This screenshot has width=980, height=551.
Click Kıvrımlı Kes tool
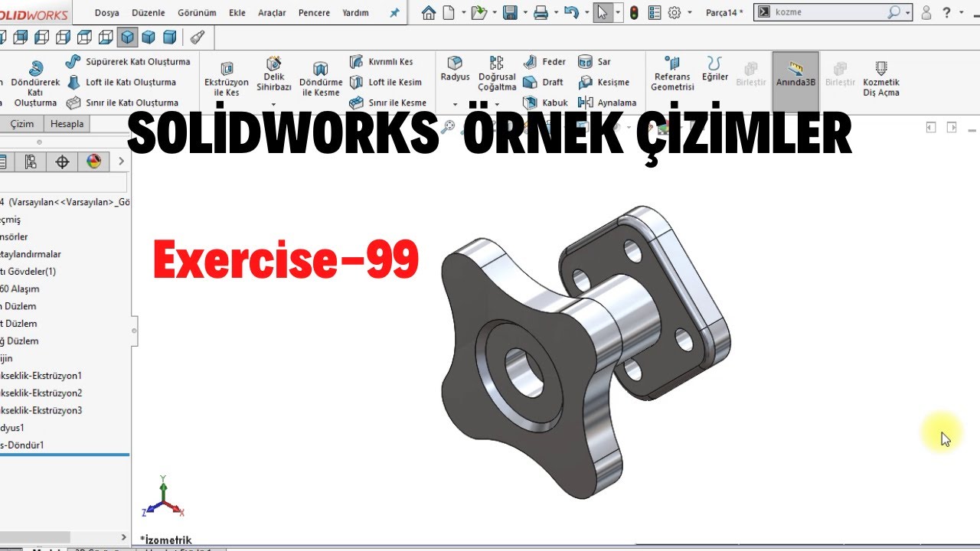381,61
